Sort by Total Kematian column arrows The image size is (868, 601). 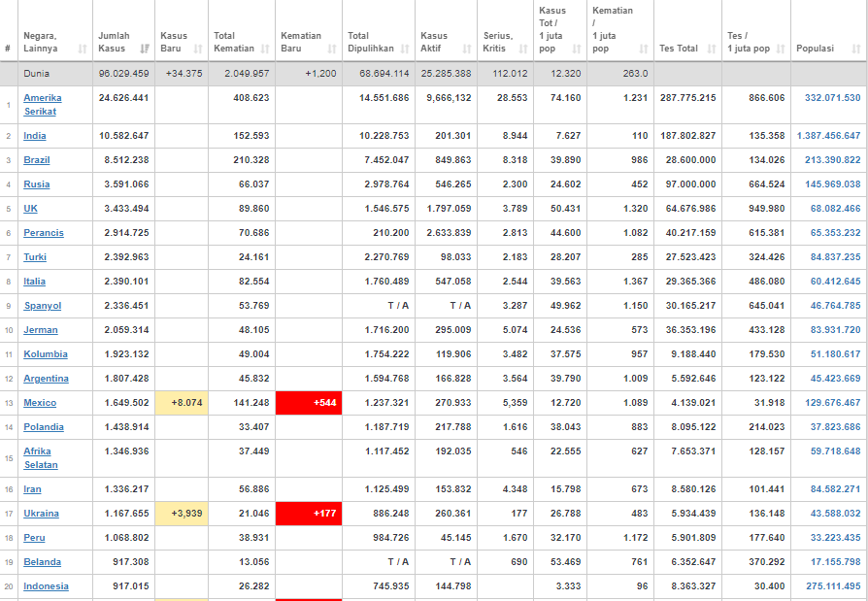coord(265,49)
